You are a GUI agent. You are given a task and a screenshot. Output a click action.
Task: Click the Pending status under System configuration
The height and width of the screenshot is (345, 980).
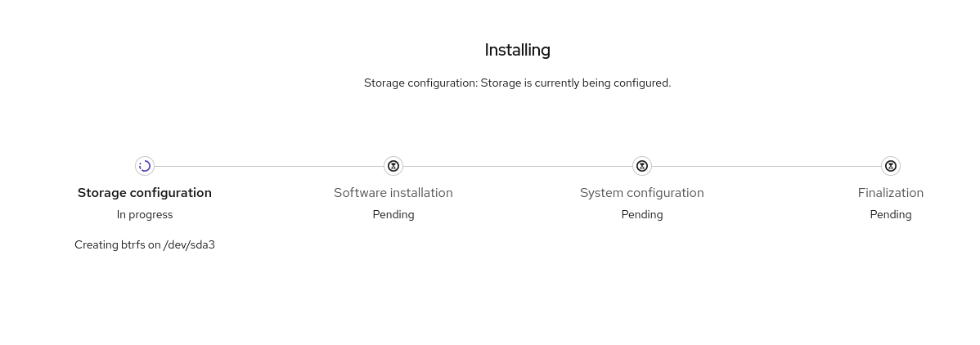point(642,214)
